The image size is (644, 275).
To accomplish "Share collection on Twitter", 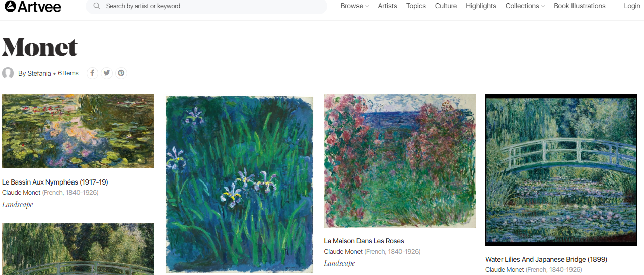I will tap(107, 73).
